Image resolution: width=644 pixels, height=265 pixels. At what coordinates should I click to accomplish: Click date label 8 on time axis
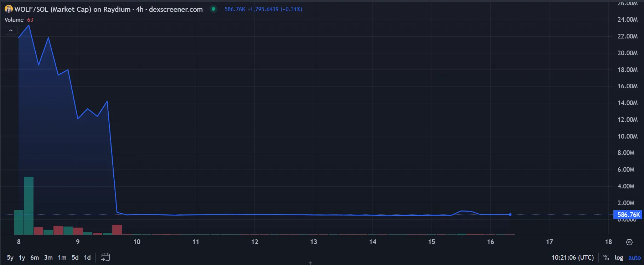[x=19, y=242]
